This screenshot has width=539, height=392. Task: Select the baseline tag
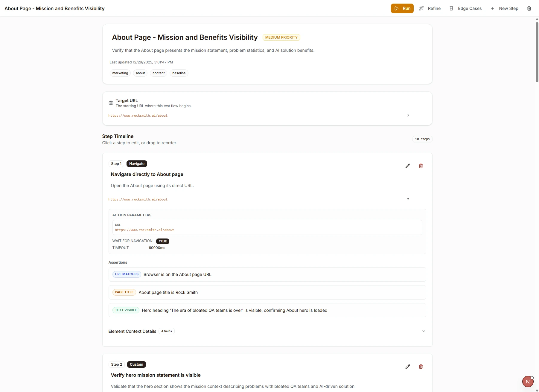[179, 73]
